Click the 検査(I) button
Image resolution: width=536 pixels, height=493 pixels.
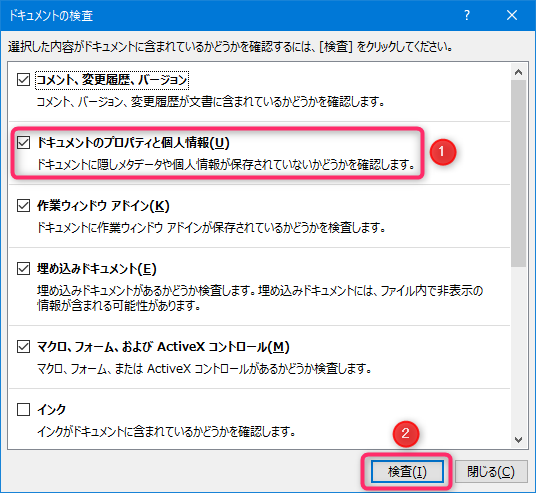click(x=407, y=472)
